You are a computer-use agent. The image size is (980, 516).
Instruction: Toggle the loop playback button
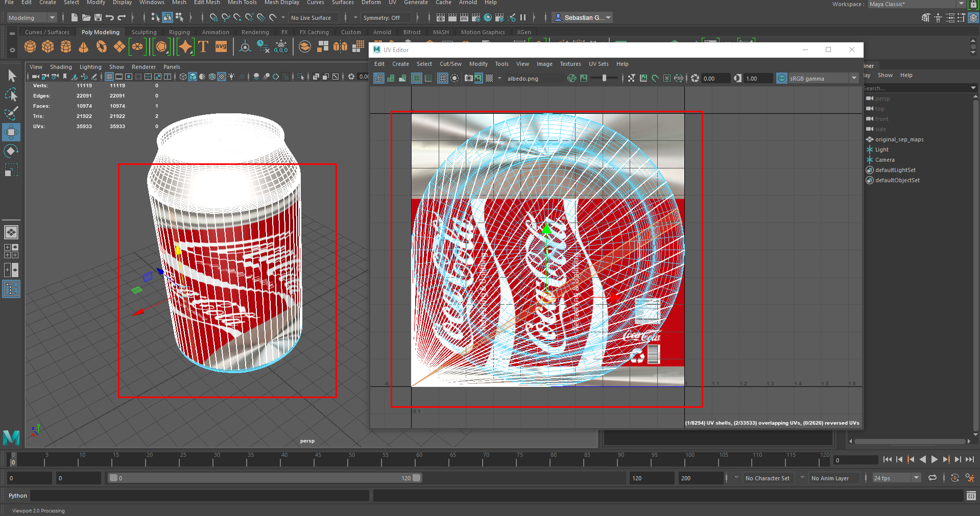click(x=932, y=478)
